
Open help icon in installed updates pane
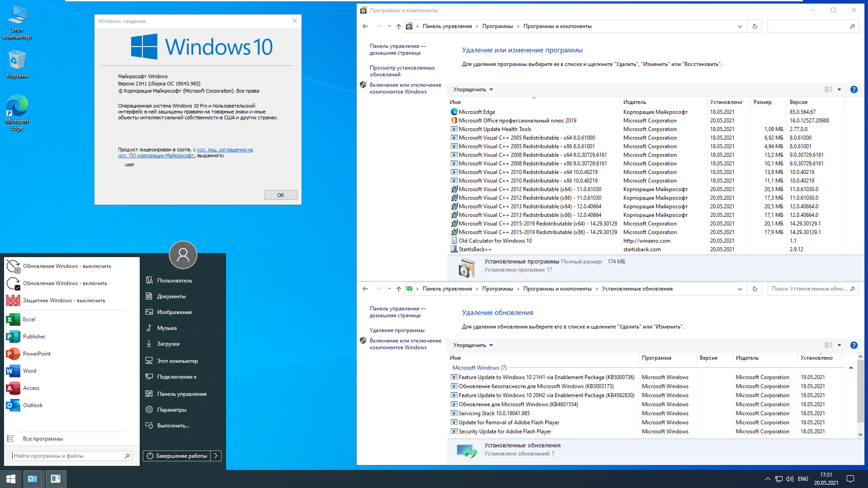click(x=854, y=345)
